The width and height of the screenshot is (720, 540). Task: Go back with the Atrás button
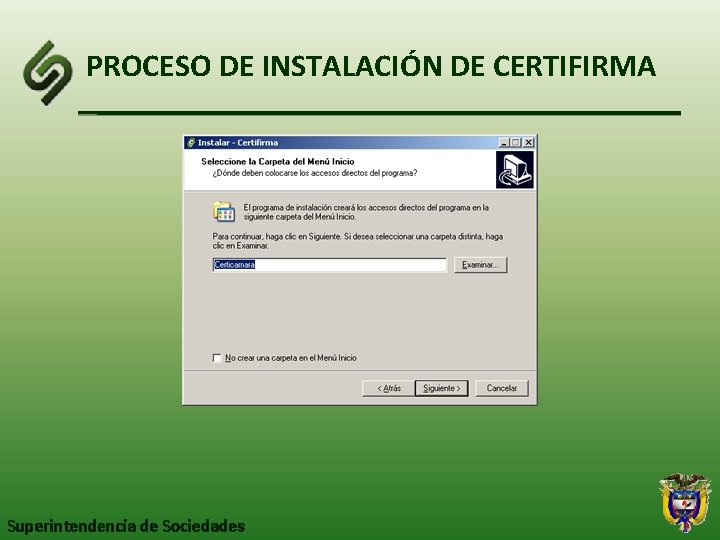click(x=388, y=388)
